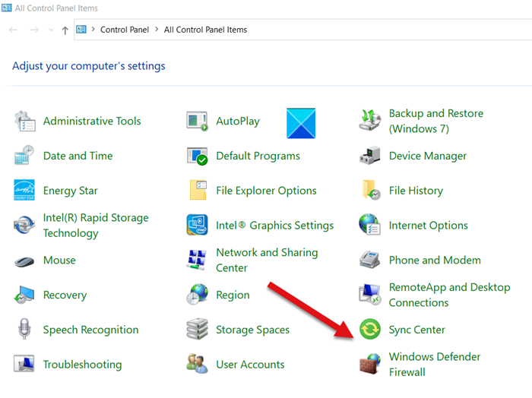
Task: Click the Backup and Restore icon
Action: [370, 121]
